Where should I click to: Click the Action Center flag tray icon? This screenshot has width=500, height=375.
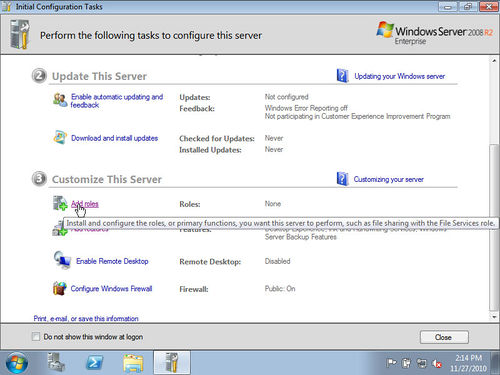tap(391, 363)
